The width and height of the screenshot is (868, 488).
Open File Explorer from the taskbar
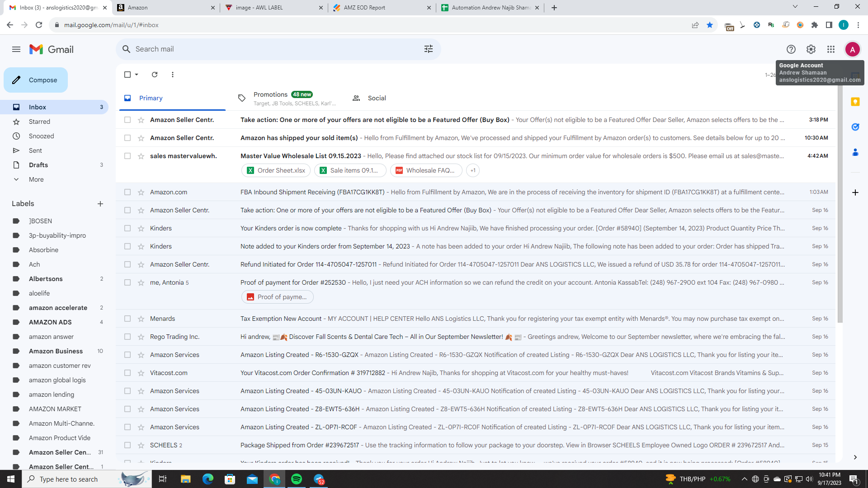(186, 479)
